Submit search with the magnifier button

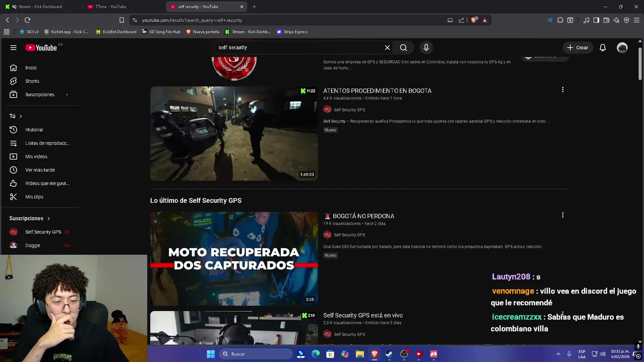pos(404,47)
